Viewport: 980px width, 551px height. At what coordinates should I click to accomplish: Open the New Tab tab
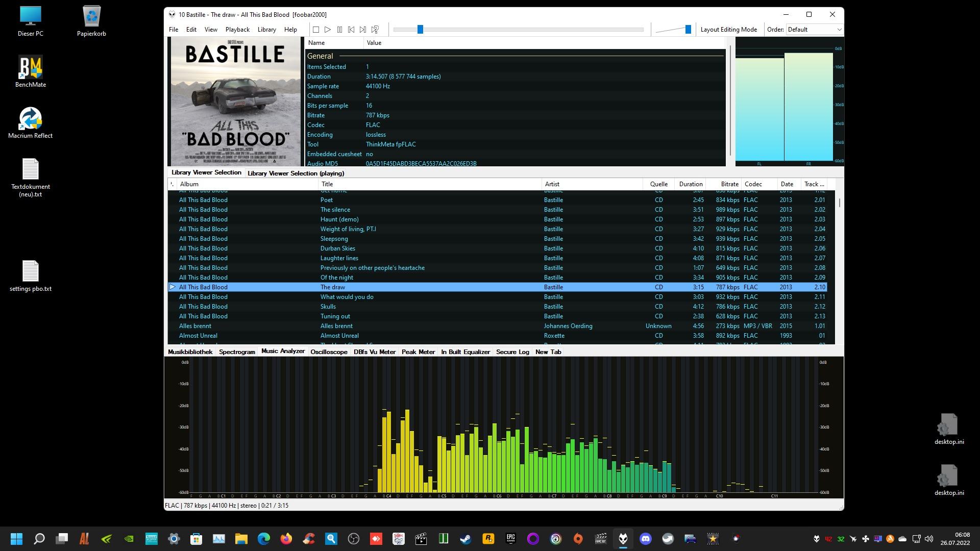point(548,352)
